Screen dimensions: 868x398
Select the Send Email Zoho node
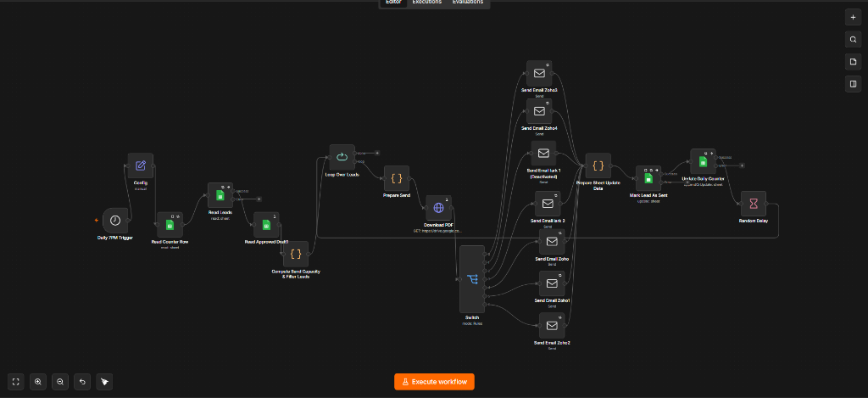tap(552, 242)
